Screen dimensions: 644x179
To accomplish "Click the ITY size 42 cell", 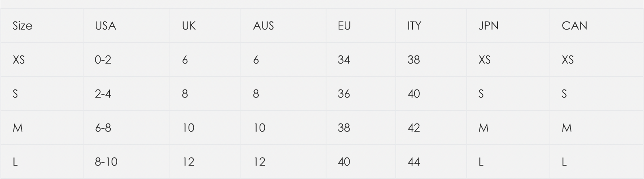I will (x=414, y=128).
